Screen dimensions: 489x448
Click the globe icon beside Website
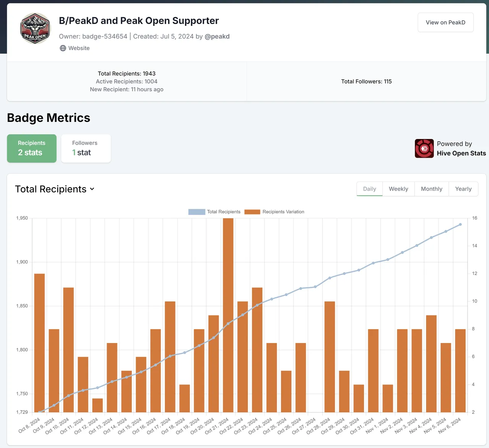point(63,48)
